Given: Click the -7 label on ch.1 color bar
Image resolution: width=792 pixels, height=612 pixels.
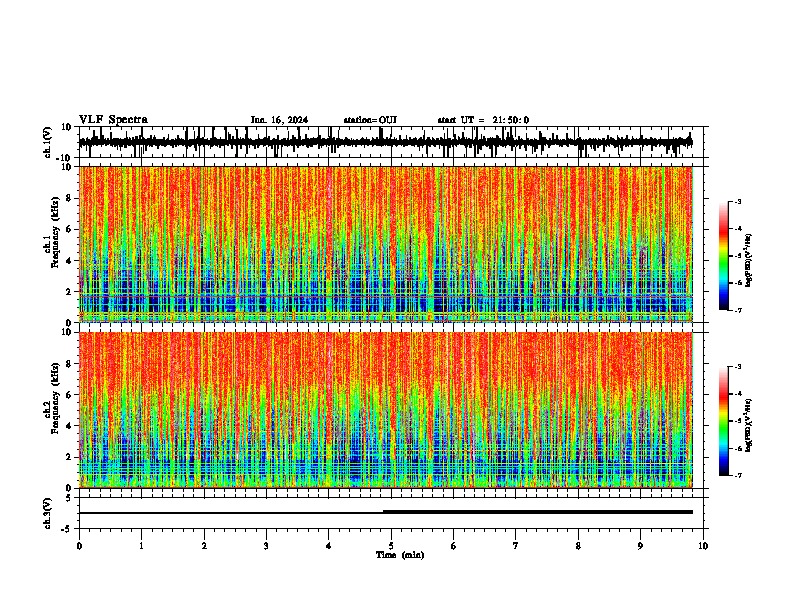Looking at the screenshot, I should pyautogui.click(x=736, y=310).
